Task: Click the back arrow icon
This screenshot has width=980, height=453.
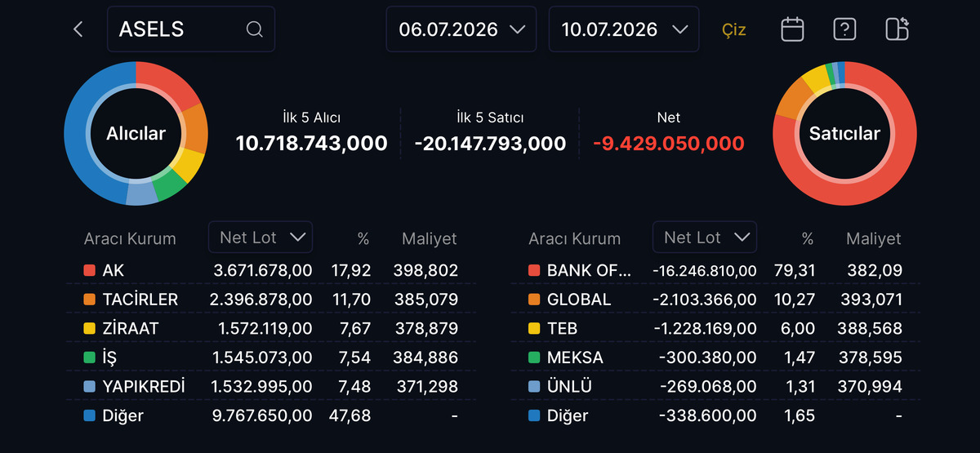Action: point(78,29)
